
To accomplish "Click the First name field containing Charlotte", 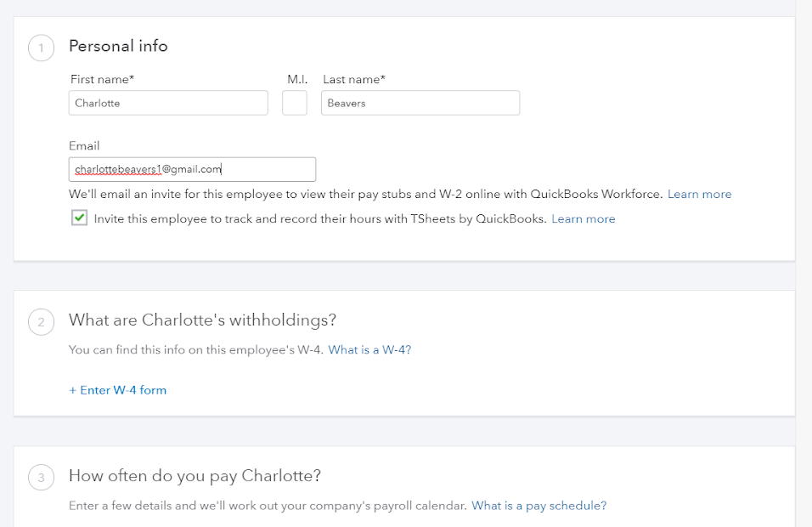I will click(168, 103).
